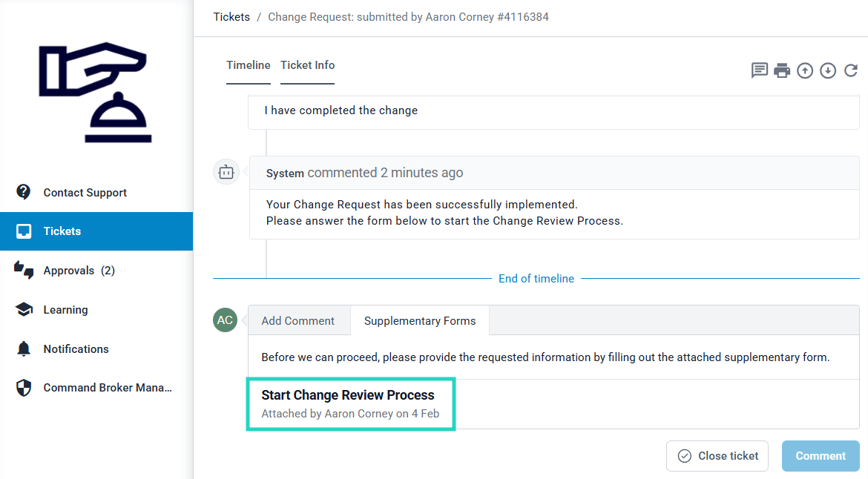The image size is (868, 479).
Task: Open Notifications from the sidebar
Action: [x=76, y=349]
